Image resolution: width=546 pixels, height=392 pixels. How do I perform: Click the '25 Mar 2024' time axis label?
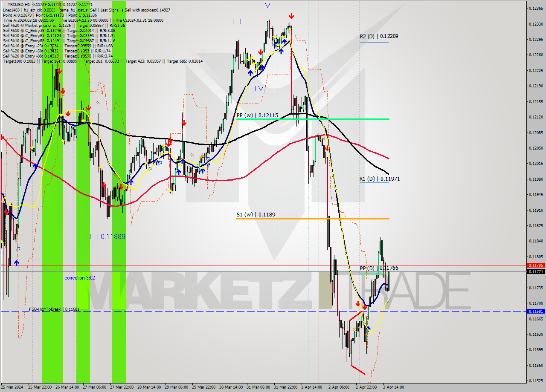12,387
